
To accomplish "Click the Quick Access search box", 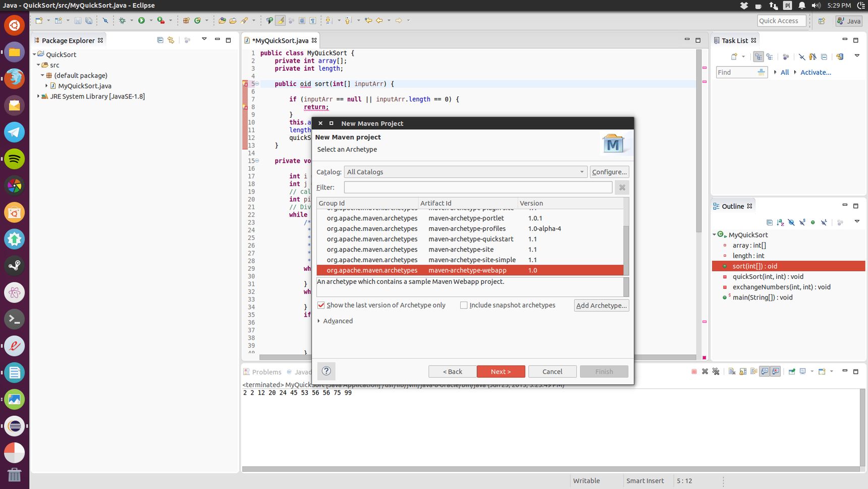I will point(782,21).
